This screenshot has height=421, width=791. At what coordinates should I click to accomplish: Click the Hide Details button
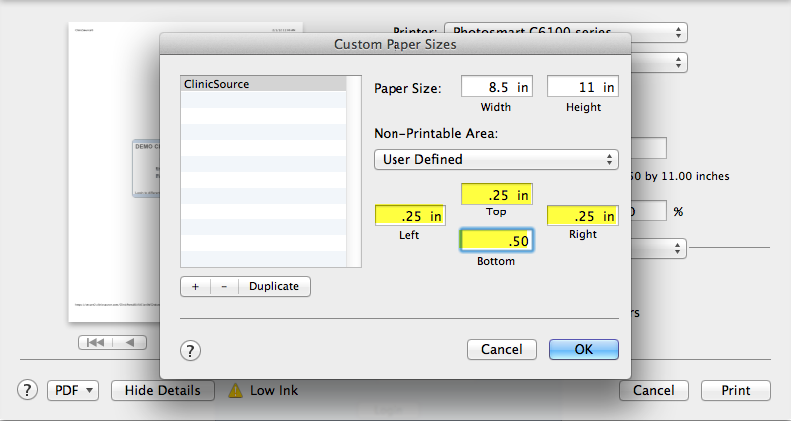coord(162,390)
